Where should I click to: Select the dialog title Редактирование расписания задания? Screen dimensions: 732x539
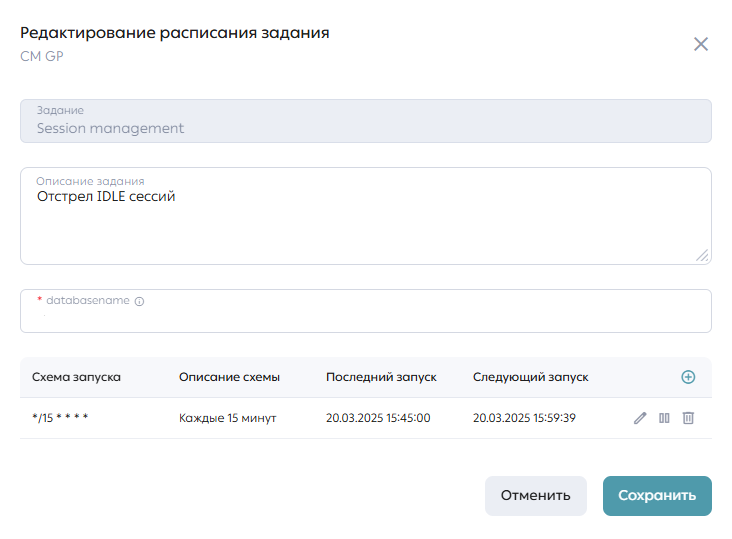point(175,33)
